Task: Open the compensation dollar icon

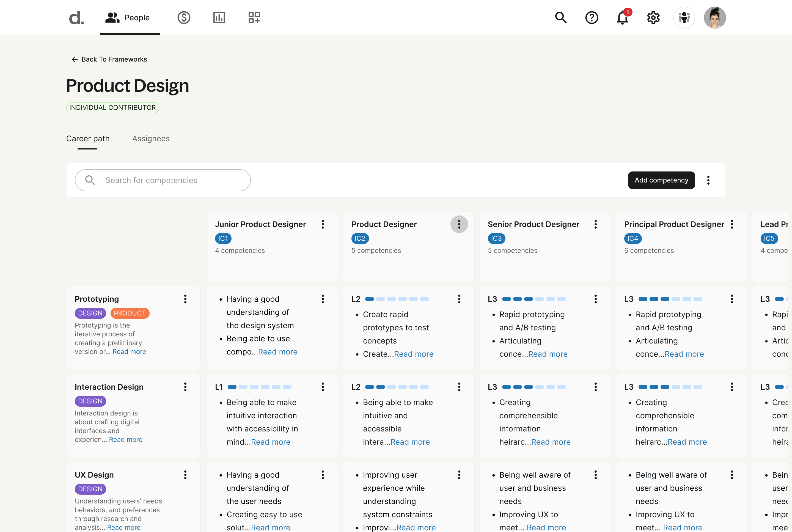Action: pos(184,18)
